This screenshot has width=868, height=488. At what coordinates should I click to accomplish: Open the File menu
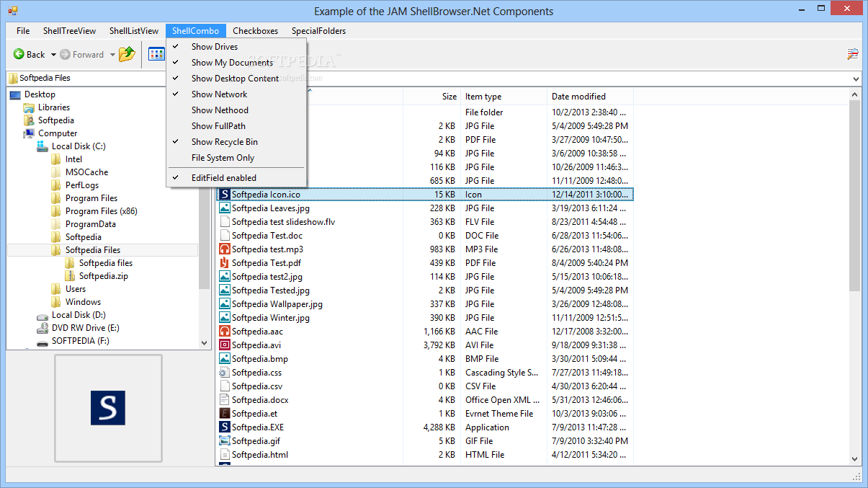tap(23, 31)
